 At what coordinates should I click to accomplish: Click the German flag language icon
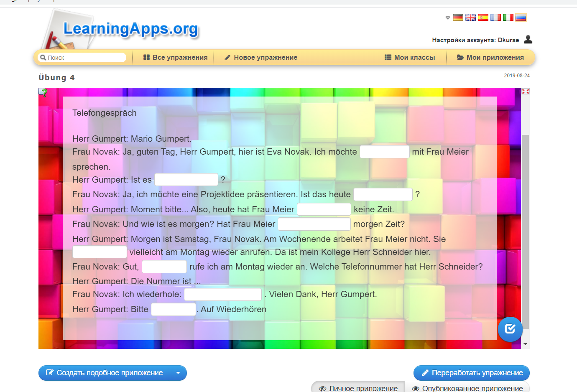point(458,18)
